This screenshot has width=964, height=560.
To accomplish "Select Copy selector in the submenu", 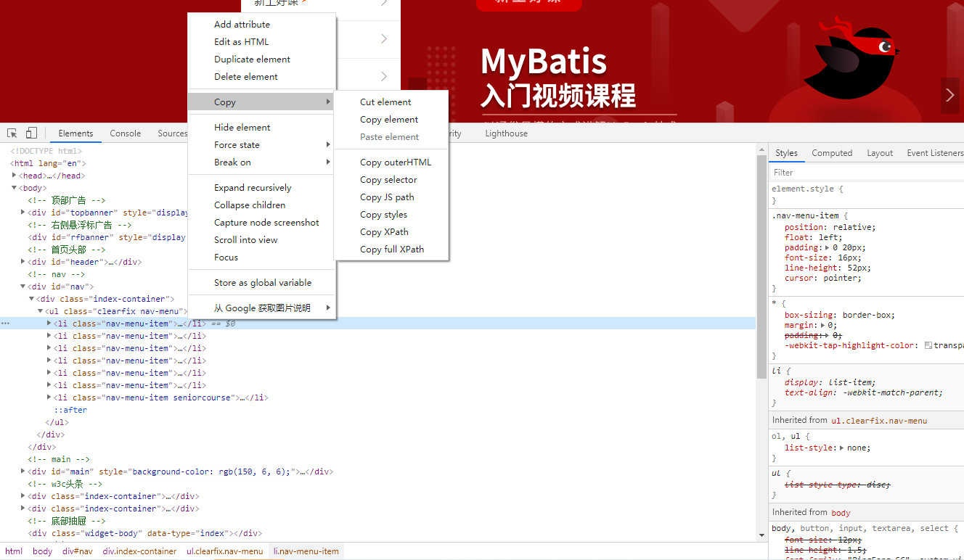I will [388, 180].
